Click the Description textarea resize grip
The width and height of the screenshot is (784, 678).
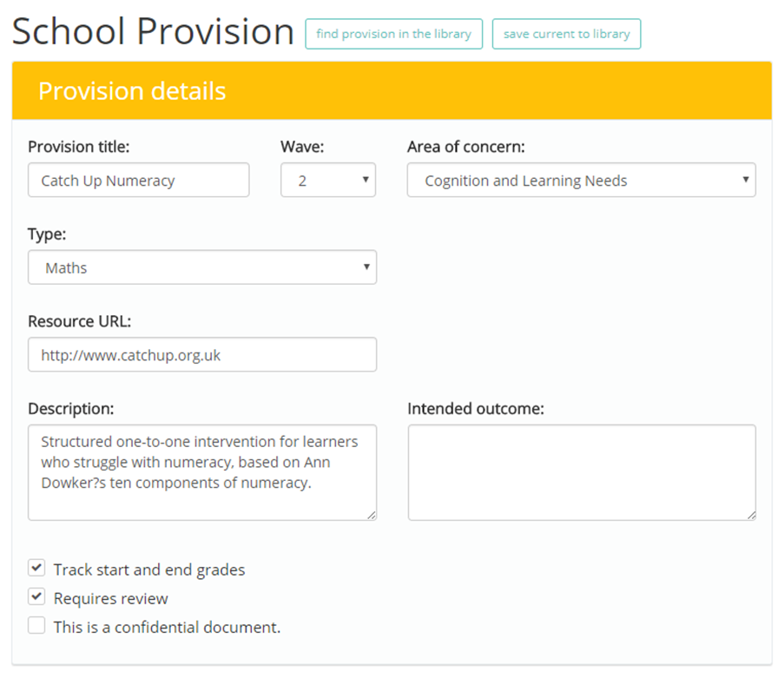click(x=372, y=516)
